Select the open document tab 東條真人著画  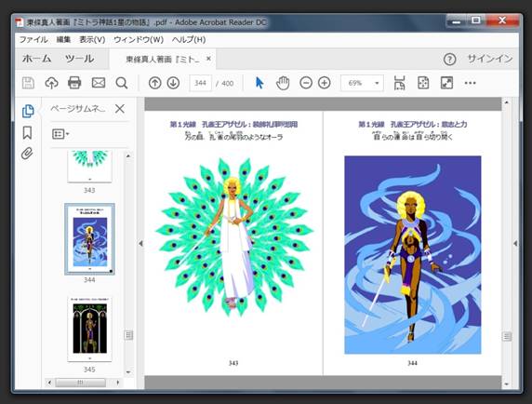163,60
